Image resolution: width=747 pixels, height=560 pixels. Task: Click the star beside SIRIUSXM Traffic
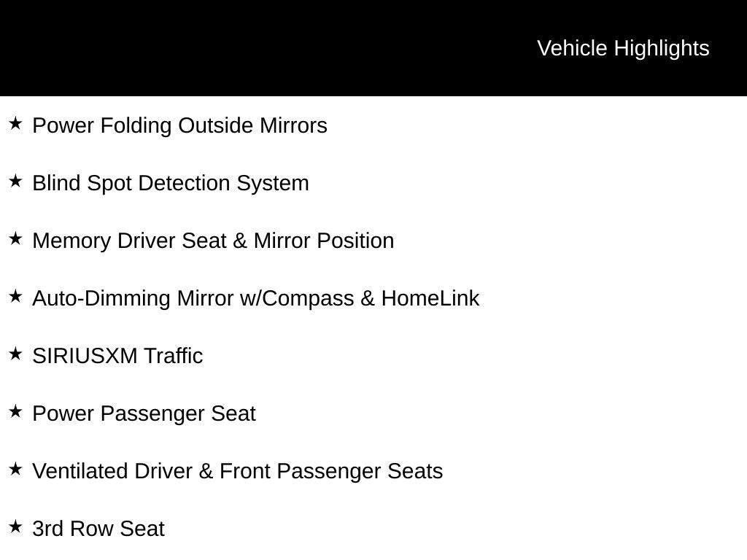coord(15,354)
